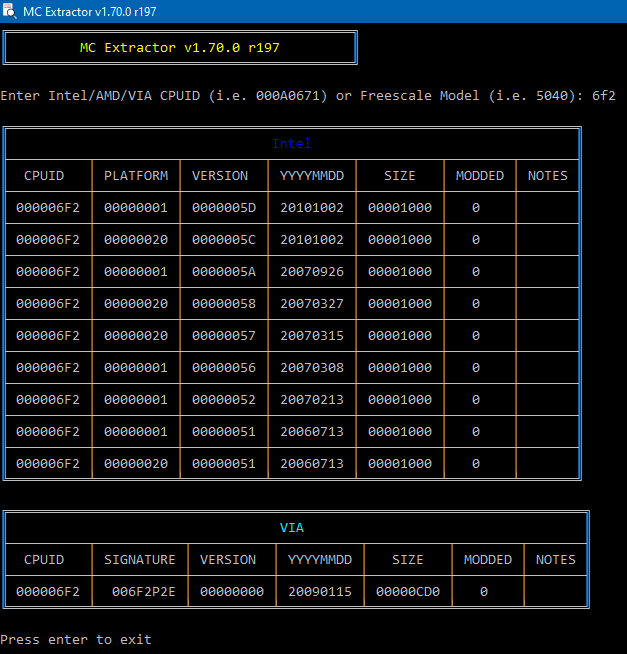The height and width of the screenshot is (654, 627).
Task: Click the MODDED column header in Intel table
Action: click(x=480, y=176)
